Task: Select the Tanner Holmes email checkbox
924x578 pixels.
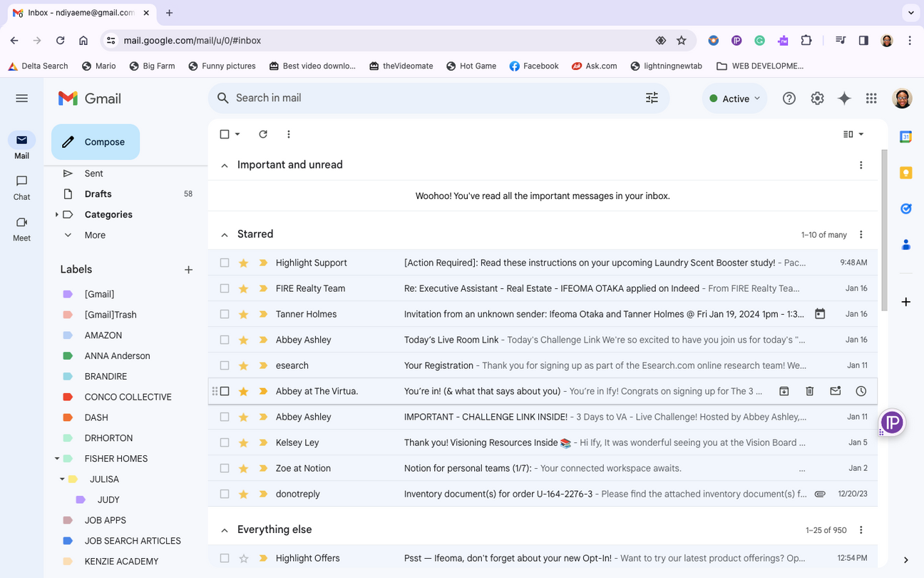Action: tap(225, 314)
